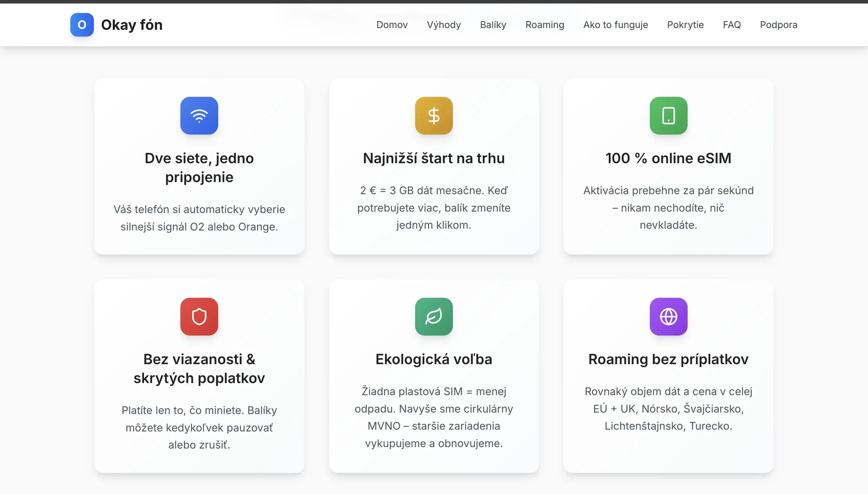This screenshot has width=868, height=494.
Task: Click the green smartphone eSIM icon
Action: 668,116
